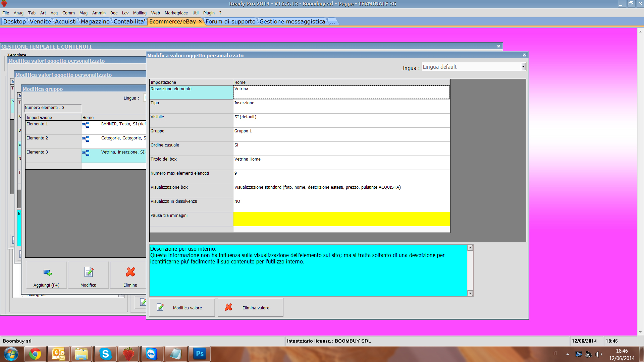
Task: Expand the '...' more tabs overflow
Action: tap(332, 22)
